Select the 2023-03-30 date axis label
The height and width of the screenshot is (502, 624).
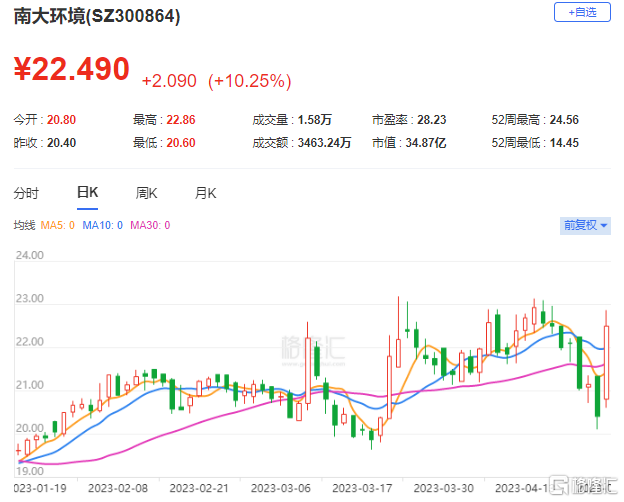click(443, 488)
